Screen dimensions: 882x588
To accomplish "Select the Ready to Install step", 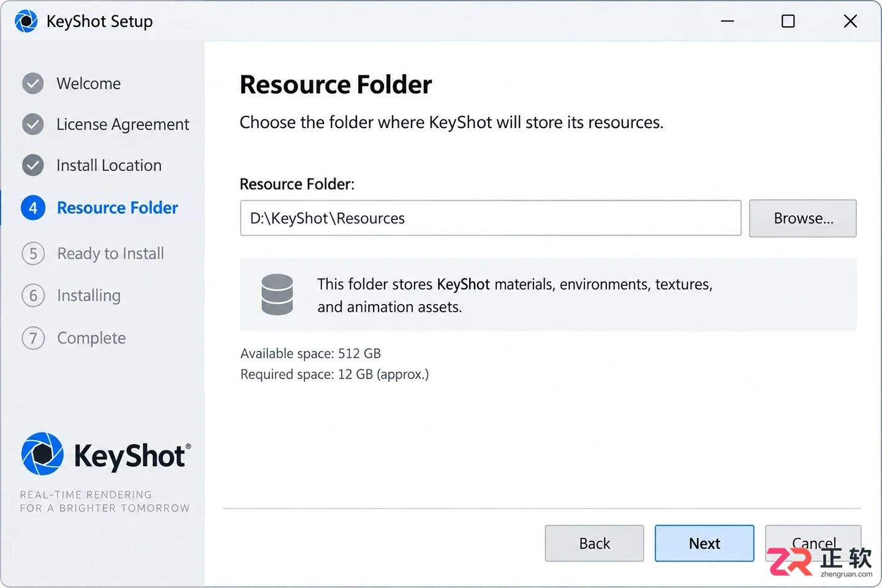I will click(111, 254).
